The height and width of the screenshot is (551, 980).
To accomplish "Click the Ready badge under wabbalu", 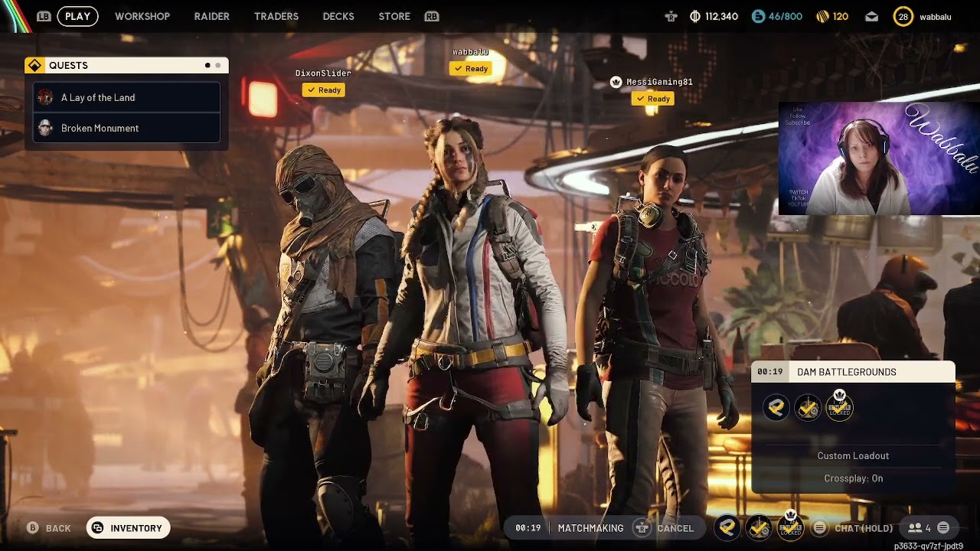I will (470, 69).
